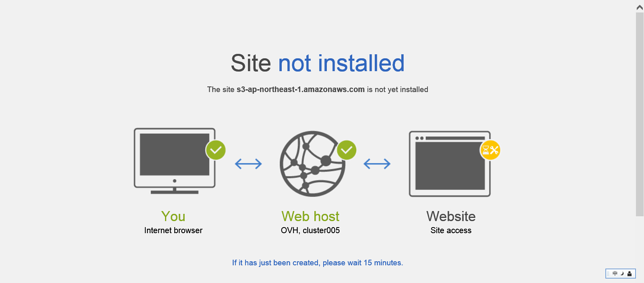This screenshot has width=644, height=283.
Task: Click the green checkmark badge on the globe
Action: (x=347, y=150)
